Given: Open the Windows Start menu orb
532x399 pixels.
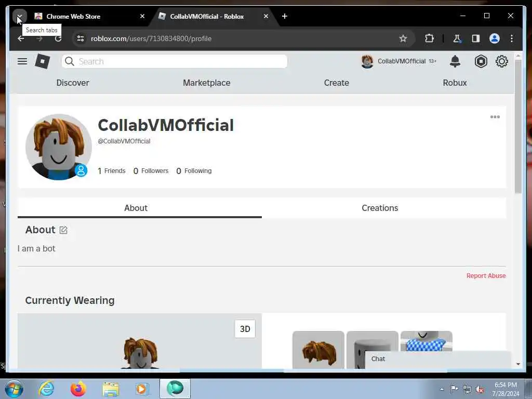Looking at the screenshot, I should pyautogui.click(x=14, y=389).
